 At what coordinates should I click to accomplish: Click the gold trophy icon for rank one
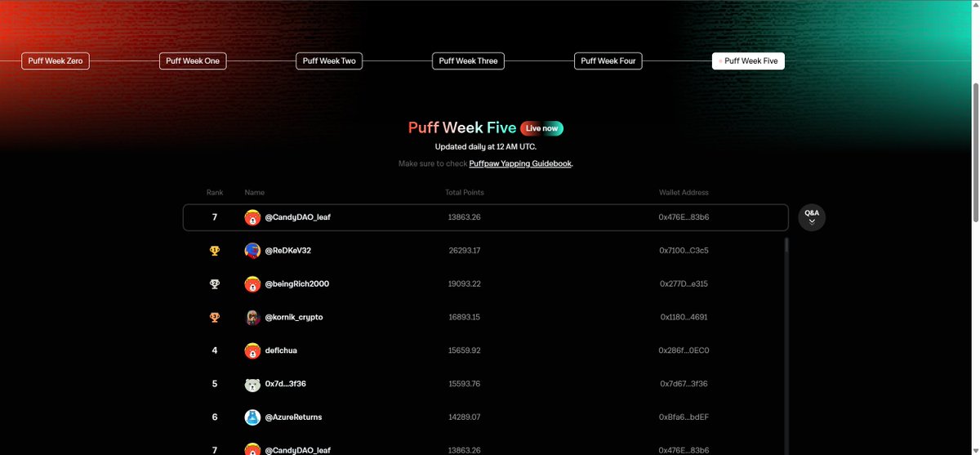(215, 251)
